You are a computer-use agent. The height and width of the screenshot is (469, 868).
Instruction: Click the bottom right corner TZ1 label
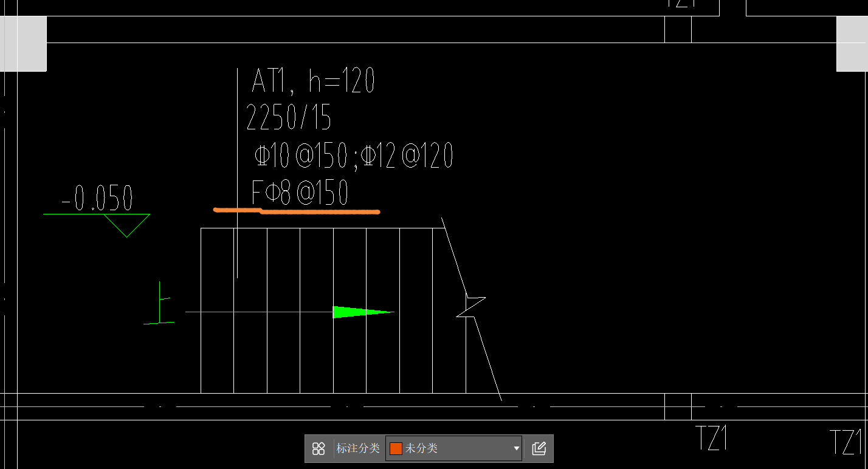pos(847,442)
